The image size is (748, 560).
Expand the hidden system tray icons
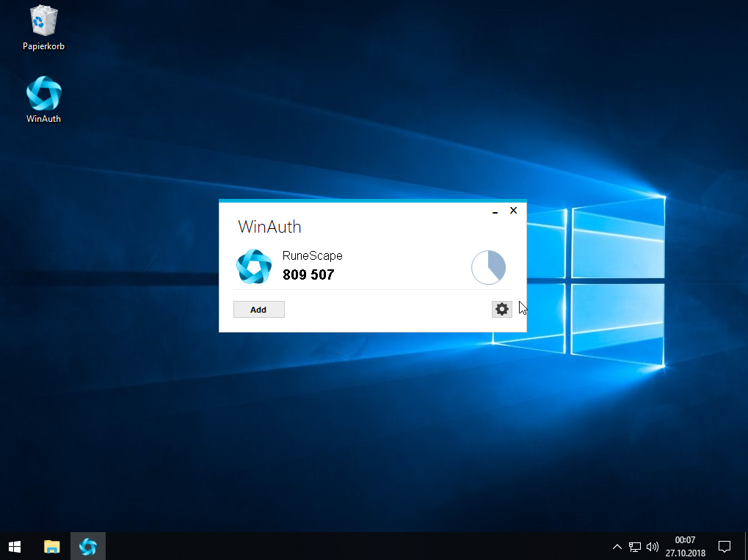617,547
